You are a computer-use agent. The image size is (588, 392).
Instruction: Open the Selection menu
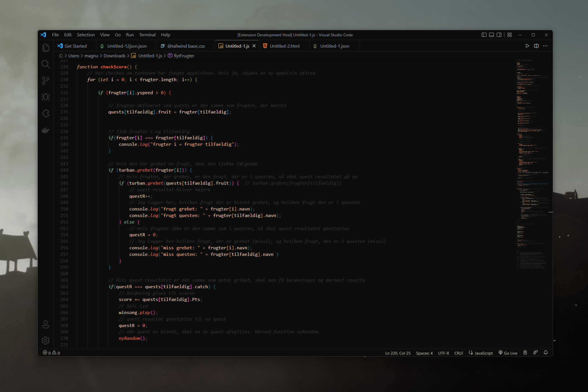pos(86,35)
